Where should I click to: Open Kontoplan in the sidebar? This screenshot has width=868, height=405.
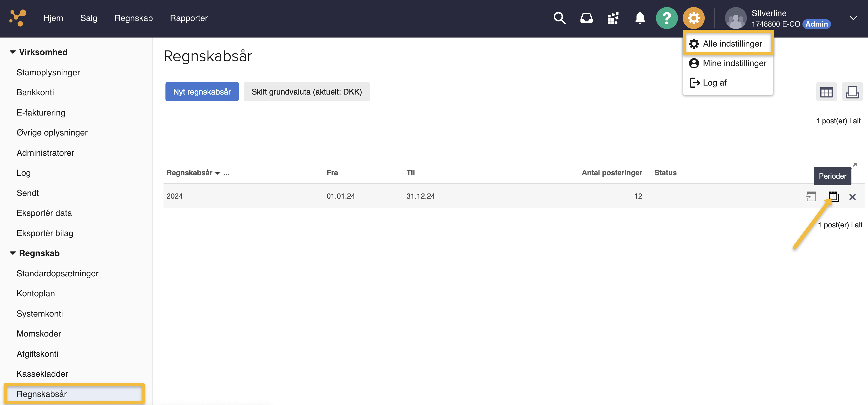pos(35,293)
